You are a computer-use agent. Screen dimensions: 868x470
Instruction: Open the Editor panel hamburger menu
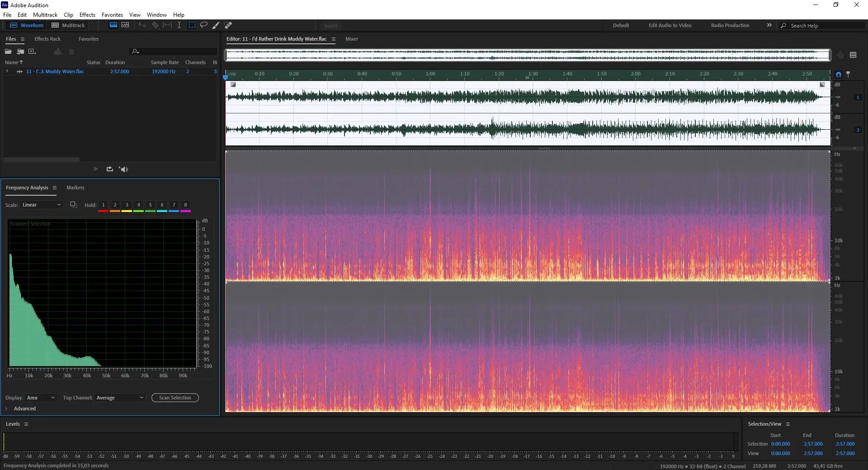pos(333,39)
